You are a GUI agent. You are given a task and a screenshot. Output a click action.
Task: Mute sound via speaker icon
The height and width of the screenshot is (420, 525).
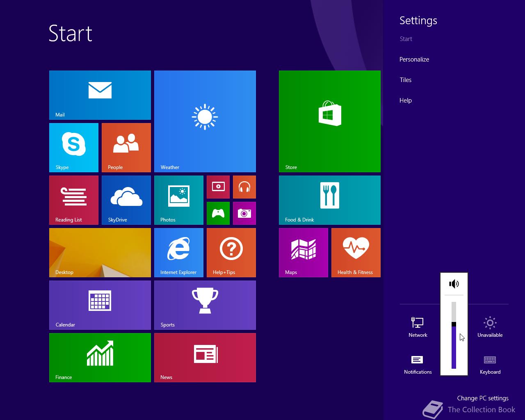coord(454,284)
